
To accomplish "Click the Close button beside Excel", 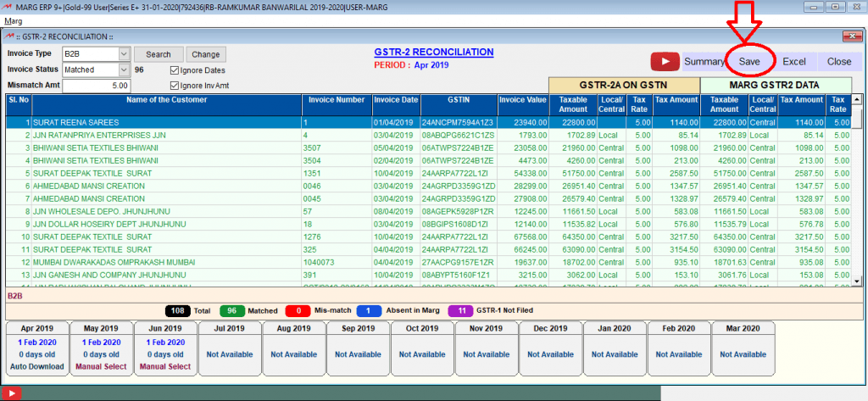I will tap(839, 62).
